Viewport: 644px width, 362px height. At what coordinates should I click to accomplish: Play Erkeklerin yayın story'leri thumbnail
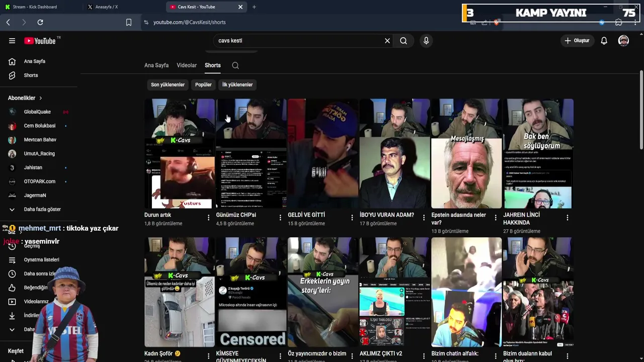323,292
